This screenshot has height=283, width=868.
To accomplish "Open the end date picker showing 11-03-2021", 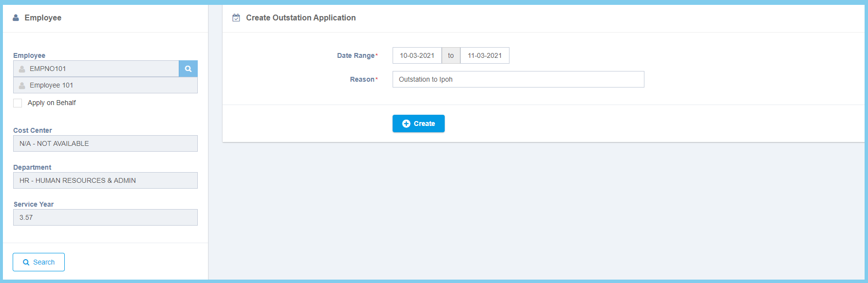I will pyautogui.click(x=485, y=55).
